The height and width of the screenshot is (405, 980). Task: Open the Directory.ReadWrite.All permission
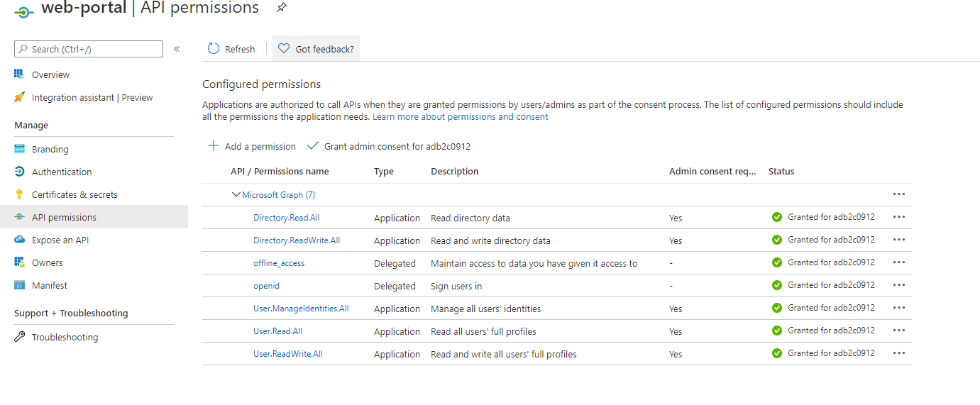(x=297, y=240)
